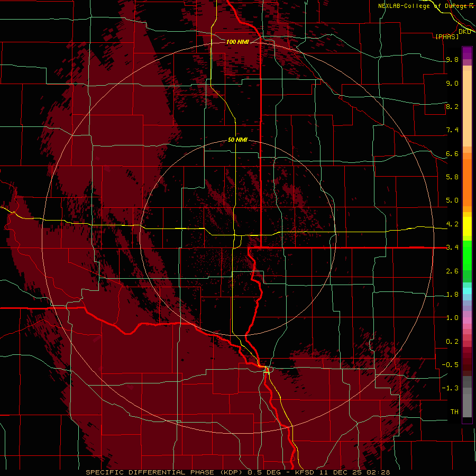The height and width of the screenshot is (476, 476).
Task: Select the 5.8 scale value
Action: [x=452, y=177]
